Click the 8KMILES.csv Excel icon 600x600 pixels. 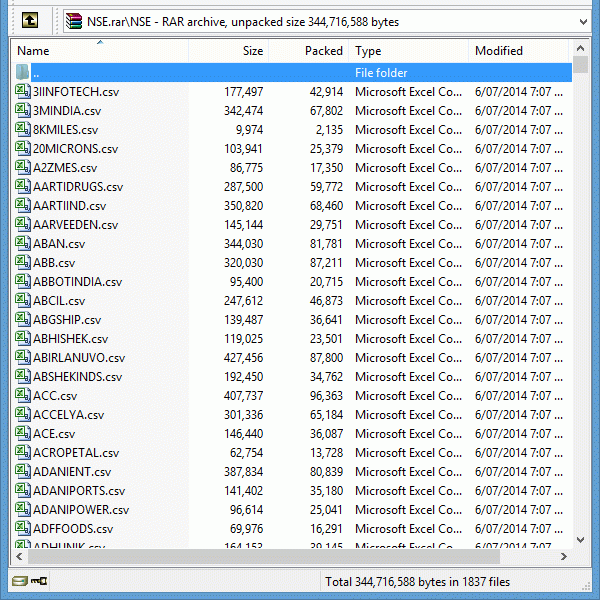coord(23,129)
